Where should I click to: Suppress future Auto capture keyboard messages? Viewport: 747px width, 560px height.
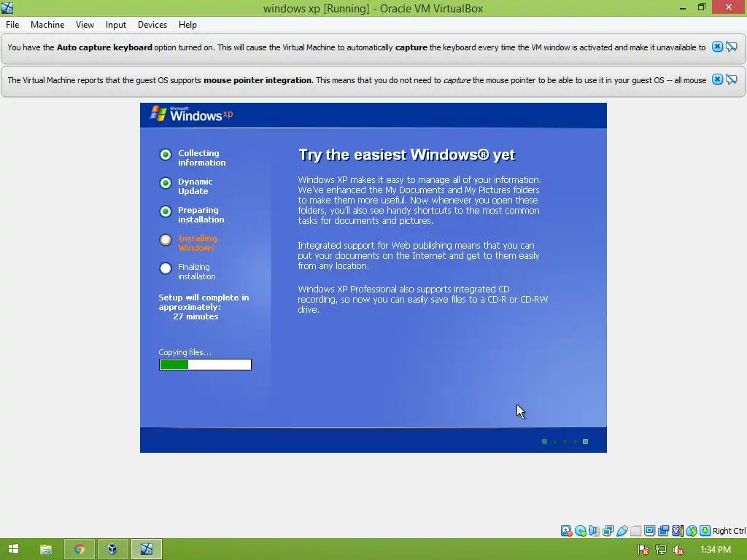(731, 47)
